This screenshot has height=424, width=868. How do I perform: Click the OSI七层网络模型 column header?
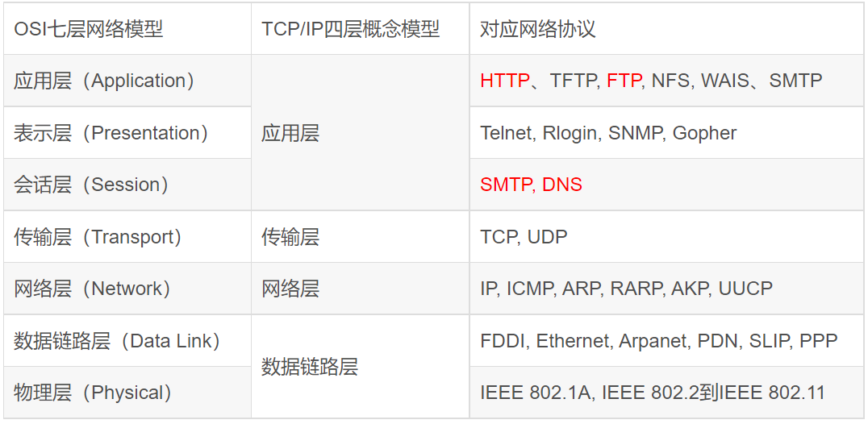point(127,29)
